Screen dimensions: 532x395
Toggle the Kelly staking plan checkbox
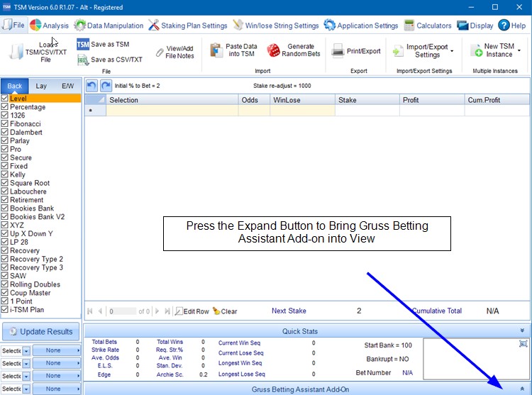(5, 174)
